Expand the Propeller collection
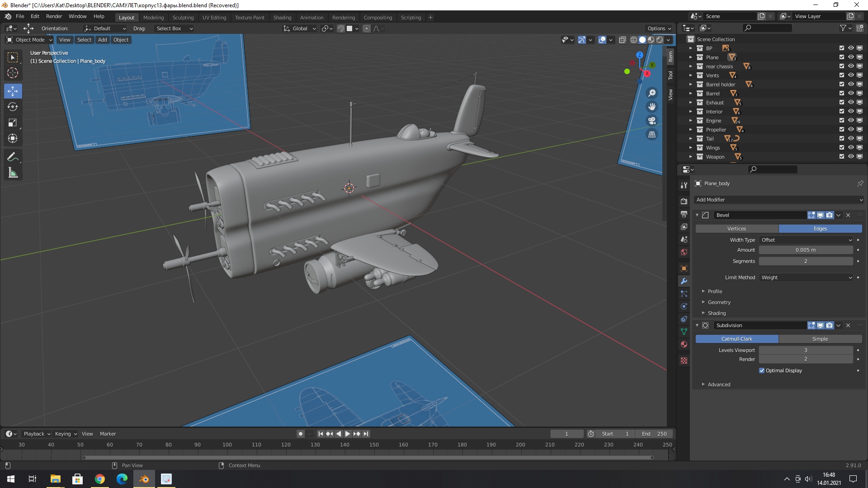Screen dimensions: 868x488 point(690,130)
